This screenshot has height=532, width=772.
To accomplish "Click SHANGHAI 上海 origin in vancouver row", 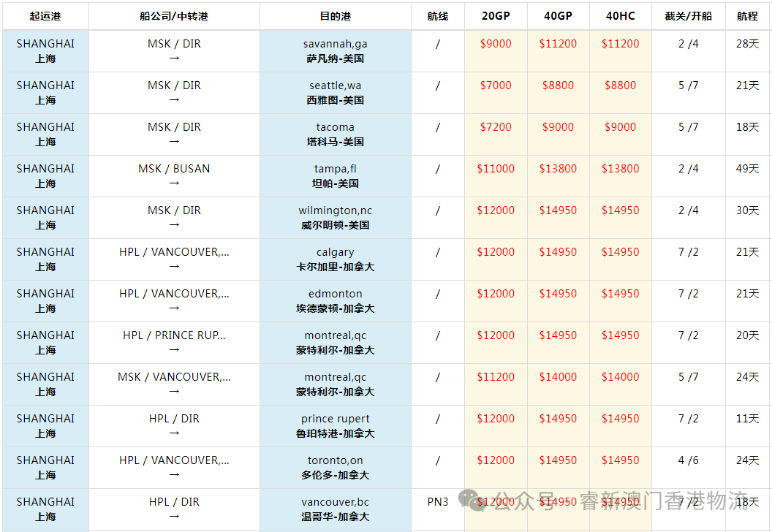I will point(45,509).
